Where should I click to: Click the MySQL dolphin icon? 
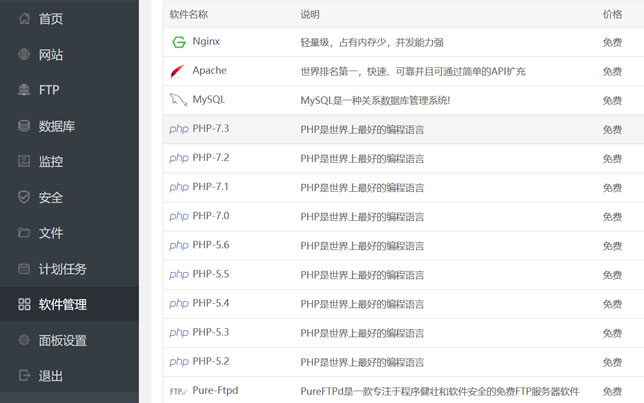click(x=179, y=100)
